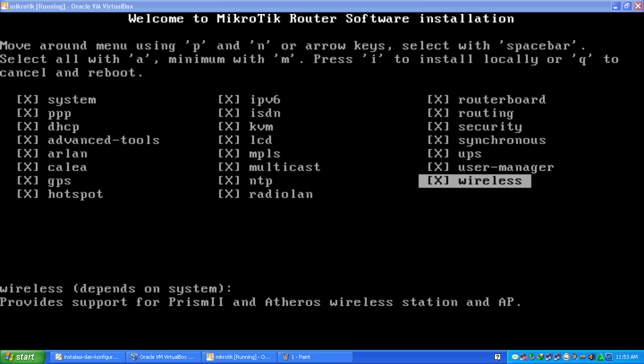This screenshot has width=644, height=364.
Task: Toggle the gps package checkbox
Action: 27,181
